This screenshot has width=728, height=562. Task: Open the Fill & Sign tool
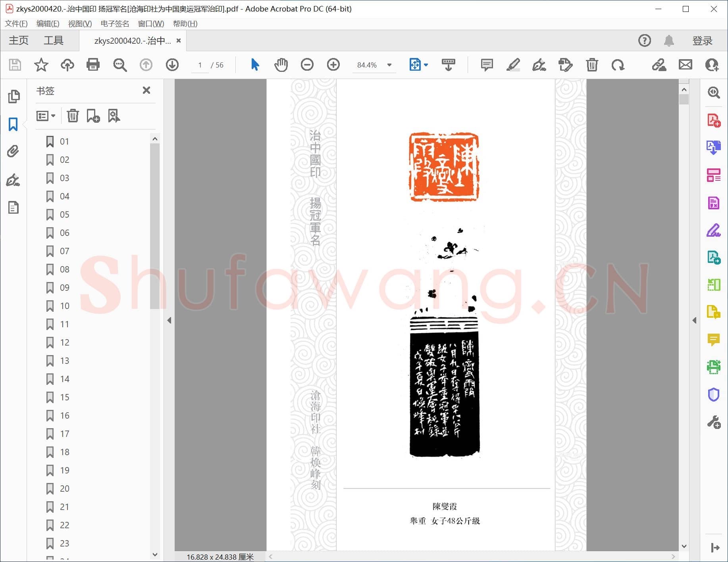point(713,230)
